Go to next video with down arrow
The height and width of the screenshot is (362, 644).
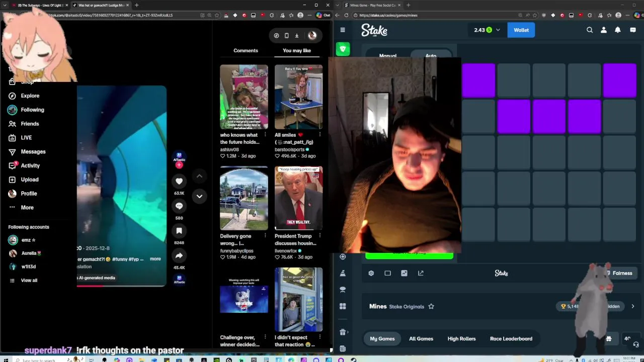tap(199, 196)
